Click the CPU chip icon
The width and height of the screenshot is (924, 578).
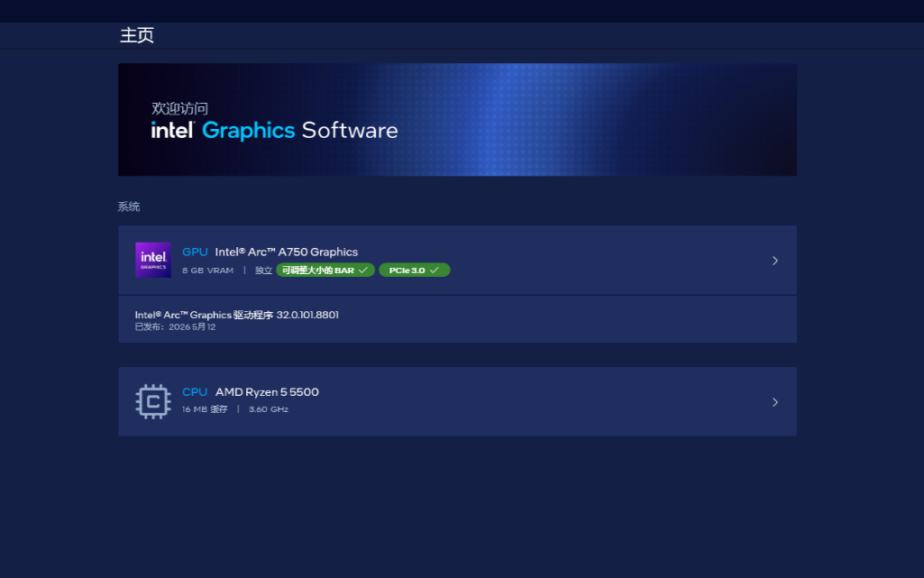tap(153, 402)
